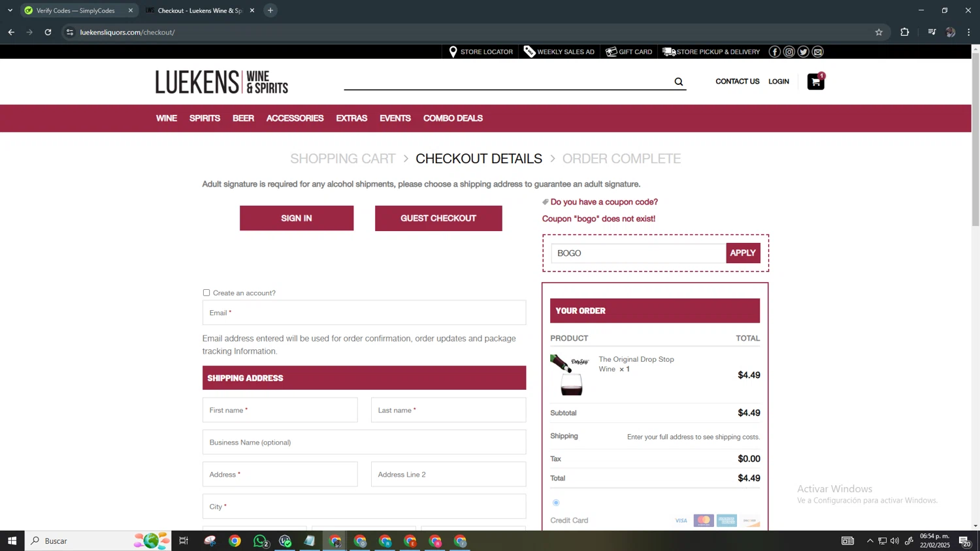Show hidden system tray icons chevron

(x=870, y=541)
